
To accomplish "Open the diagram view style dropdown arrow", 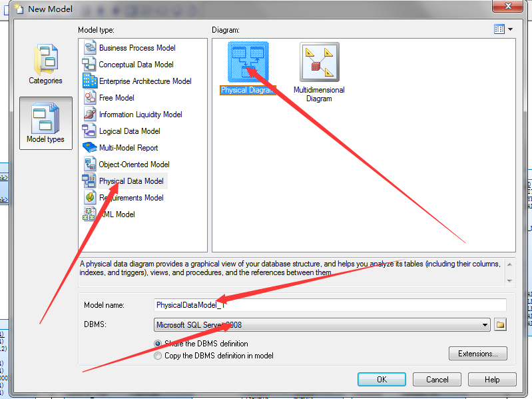I will coord(510,29).
